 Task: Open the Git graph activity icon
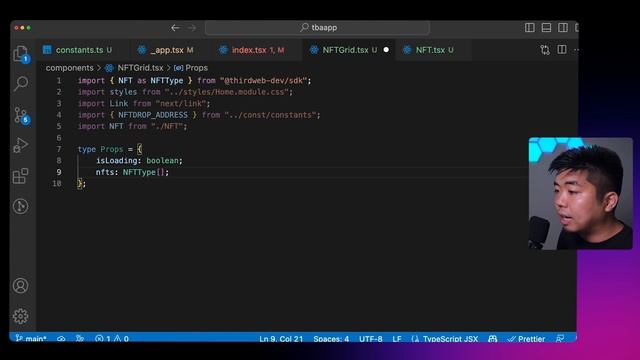[x=20, y=206]
